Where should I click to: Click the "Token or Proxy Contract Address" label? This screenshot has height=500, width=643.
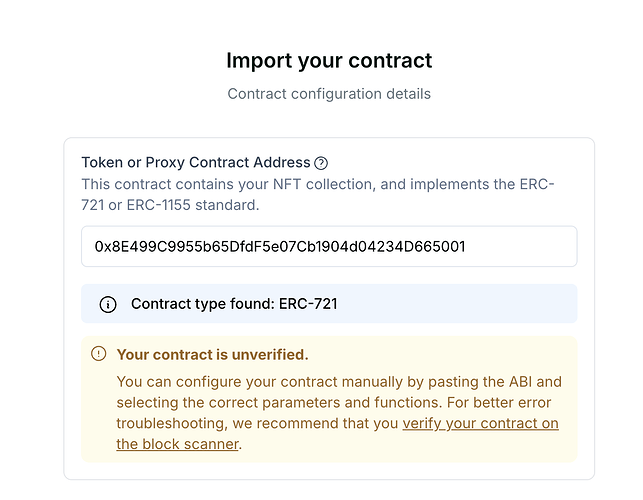[195, 163]
